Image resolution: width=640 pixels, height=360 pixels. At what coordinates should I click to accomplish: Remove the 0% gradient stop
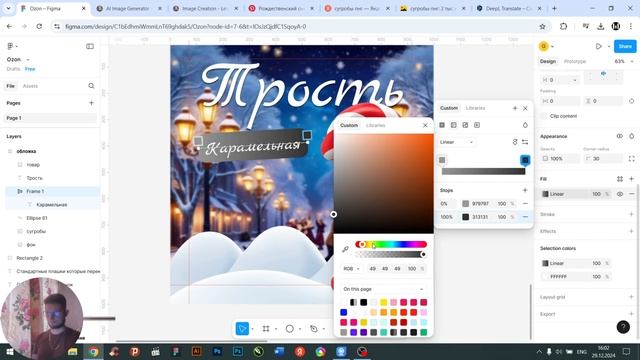pos(525,203)
